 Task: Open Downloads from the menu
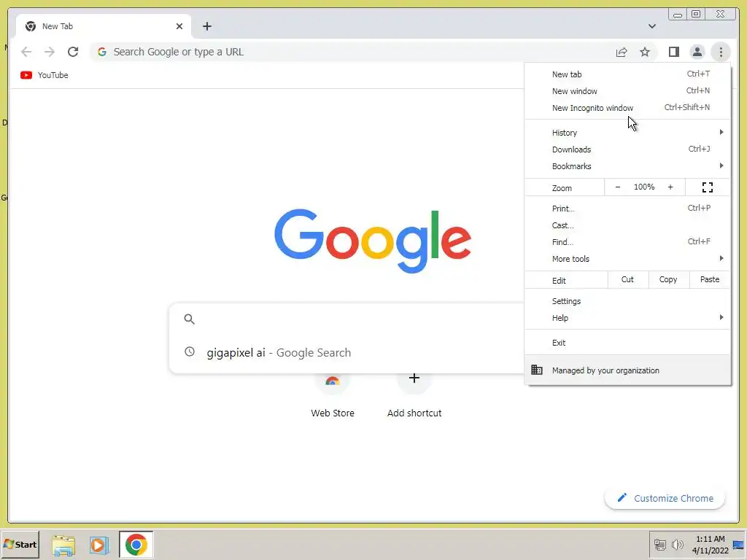[x=628, y=149]
